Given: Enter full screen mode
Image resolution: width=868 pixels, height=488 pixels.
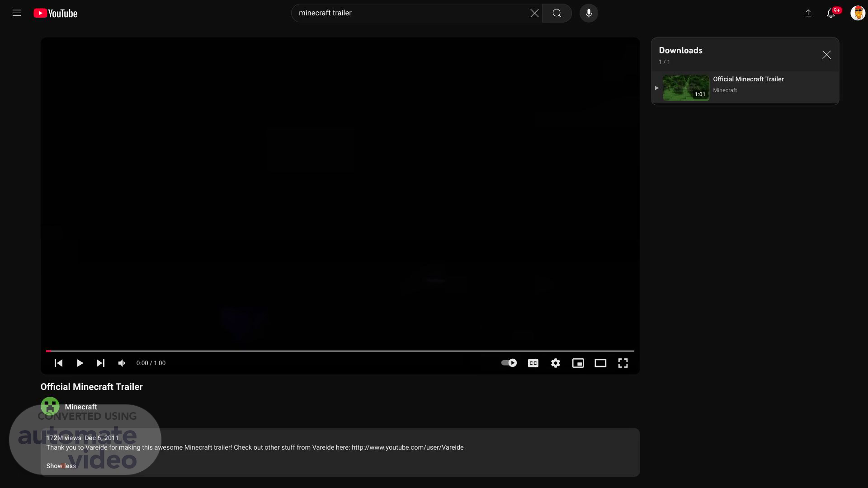Looking at the screenshot, I should point(623,363).
